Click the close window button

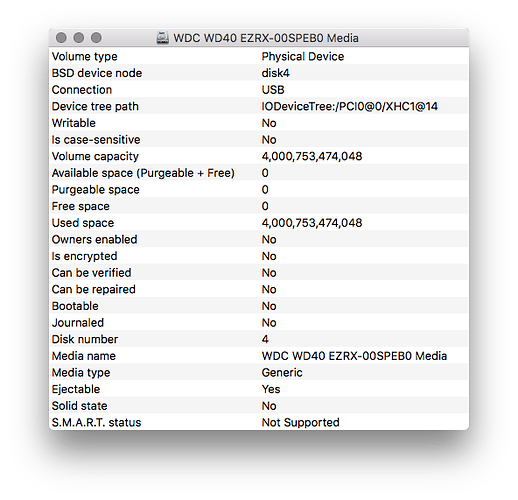coord(61,38)
